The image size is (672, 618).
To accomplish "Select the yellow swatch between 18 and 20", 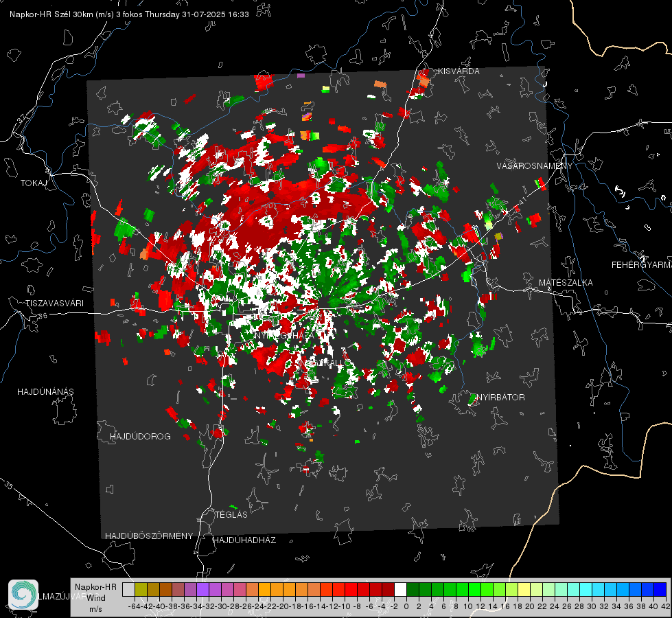I will coord(524,589).
